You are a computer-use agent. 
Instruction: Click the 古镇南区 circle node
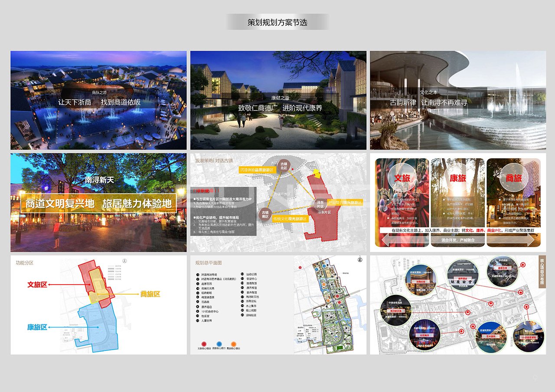point(265,214)
